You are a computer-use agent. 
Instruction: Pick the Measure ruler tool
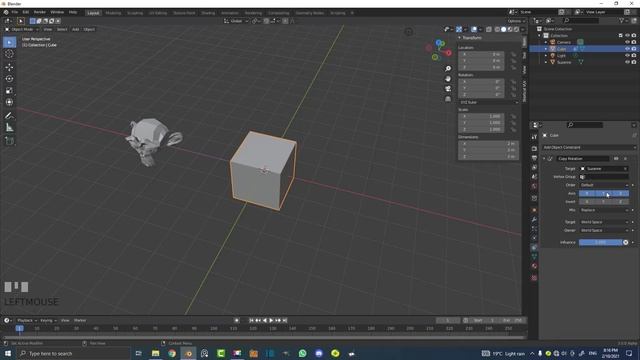click(9, 128)
